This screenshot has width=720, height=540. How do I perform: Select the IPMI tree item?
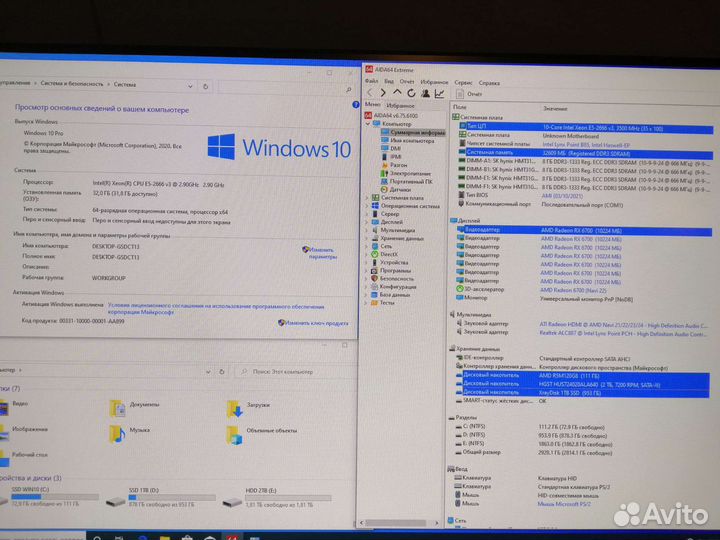(x=391, y=157)
